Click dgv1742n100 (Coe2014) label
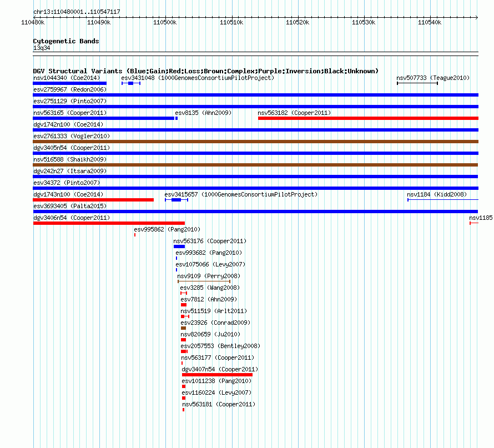This screenshot has width=494, height=448. click(x=68, y=124)
